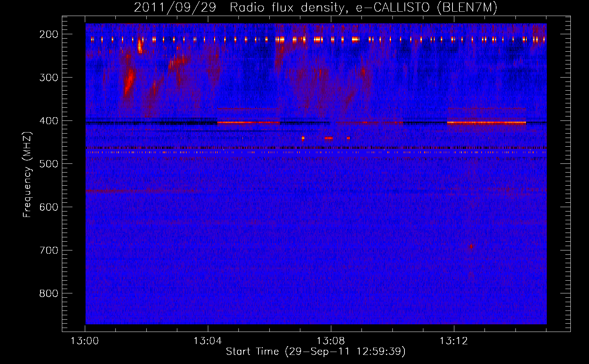Click the 700 frequency tick label
The width and height of the screenshot is (589, 364).
click(x=49, y=250)
